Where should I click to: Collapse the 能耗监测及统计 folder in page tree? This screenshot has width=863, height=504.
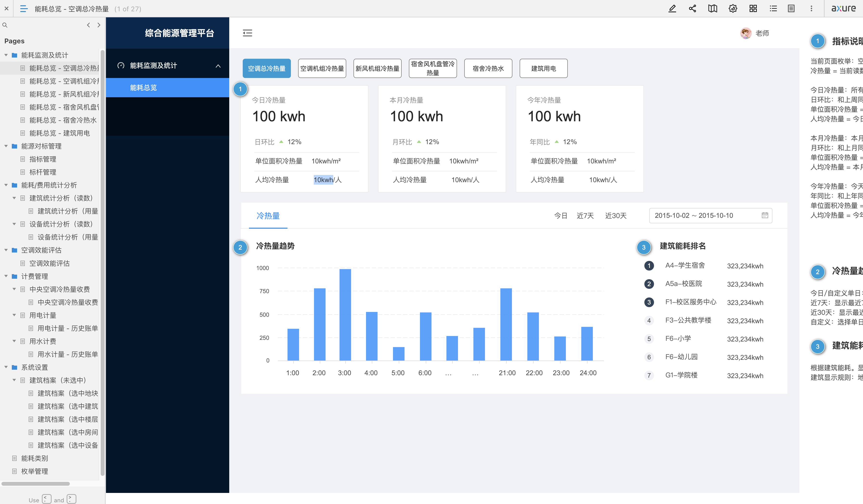[6, 55]
